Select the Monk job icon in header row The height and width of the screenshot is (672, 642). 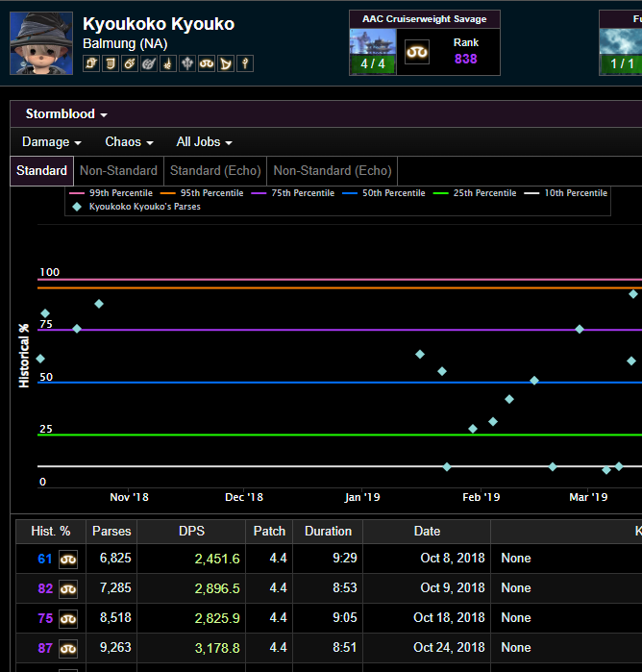point(207,63)
